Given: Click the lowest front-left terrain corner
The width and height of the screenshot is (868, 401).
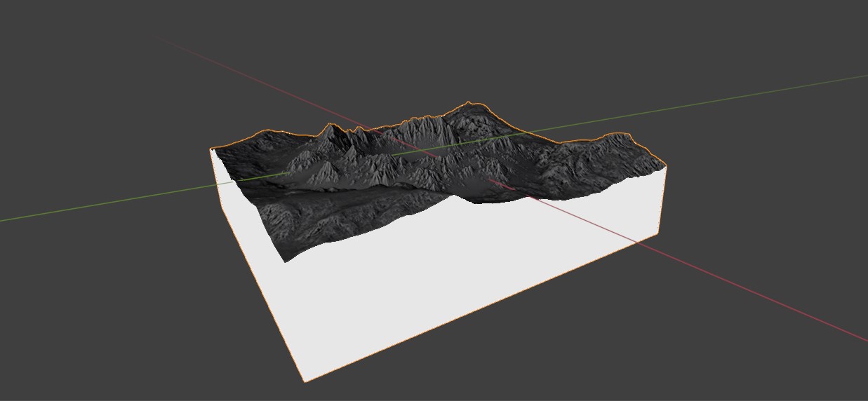Looking at the screenshot, I should 284,261.
